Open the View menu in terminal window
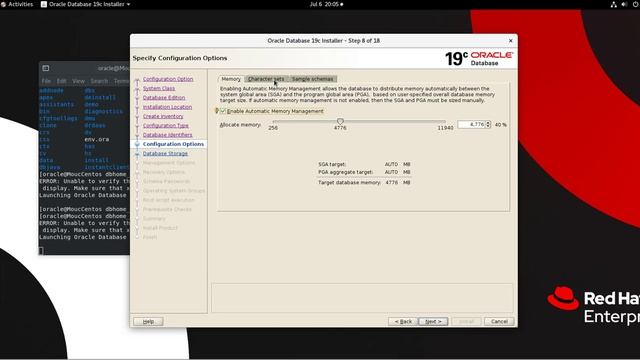 click(78, 81)
